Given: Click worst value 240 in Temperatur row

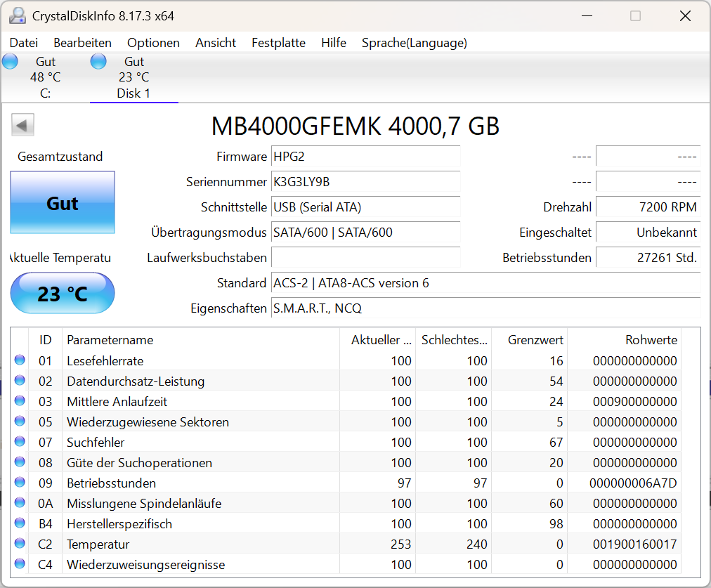Looking at the screenshot, I should (477, 544).
